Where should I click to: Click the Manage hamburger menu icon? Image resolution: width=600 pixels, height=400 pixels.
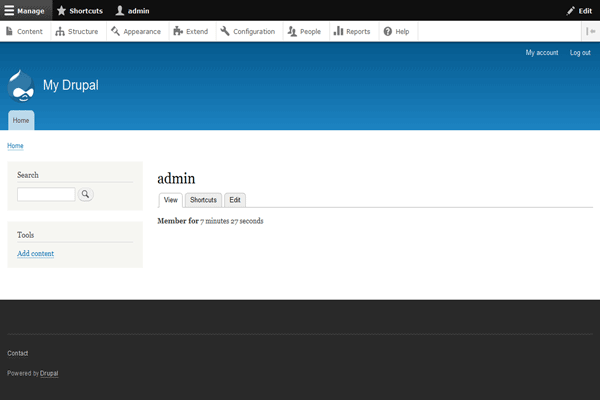click(x=10, y=10)
